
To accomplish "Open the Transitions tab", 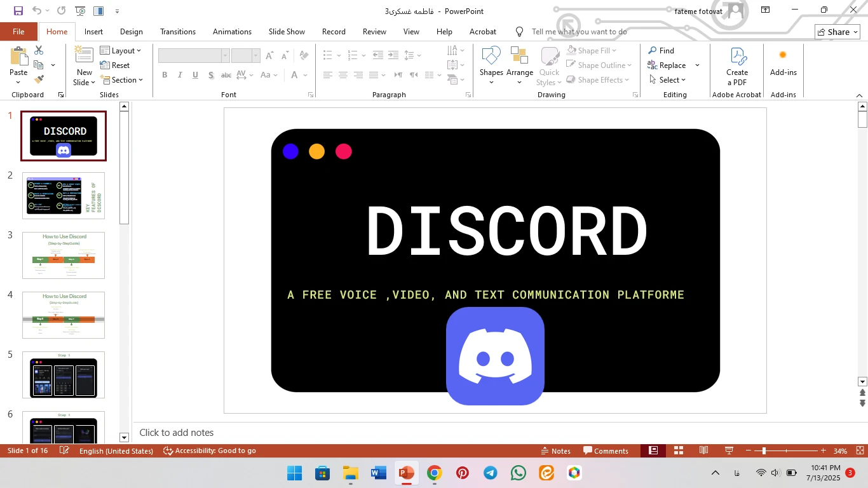I will point(178,32).
